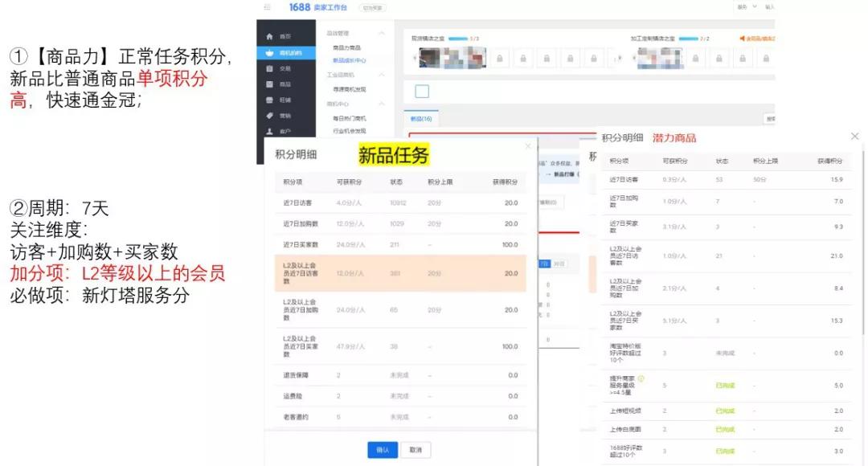Open the 交易 section in left sidebar
The image size is (868, 466).
pyautogui.click(x=268, y=68)
